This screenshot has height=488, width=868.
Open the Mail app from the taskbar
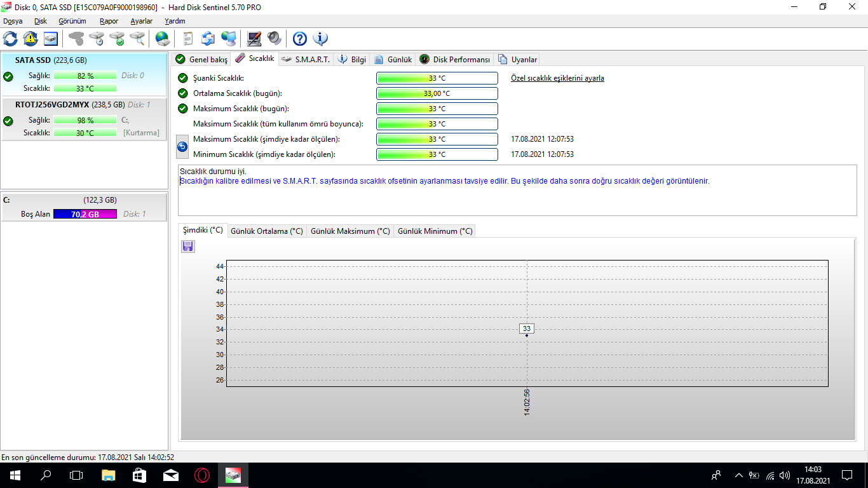click(171, 475)
